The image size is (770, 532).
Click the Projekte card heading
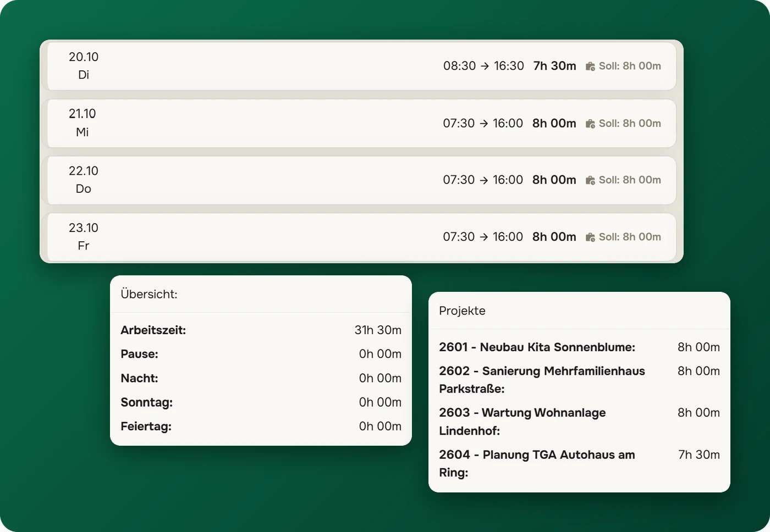[462, 311]
